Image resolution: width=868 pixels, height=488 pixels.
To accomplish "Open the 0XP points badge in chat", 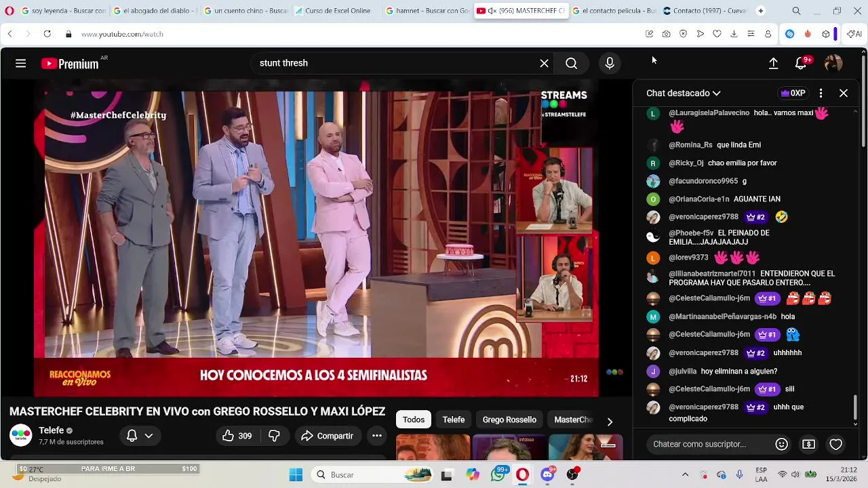I will [793, 93].
